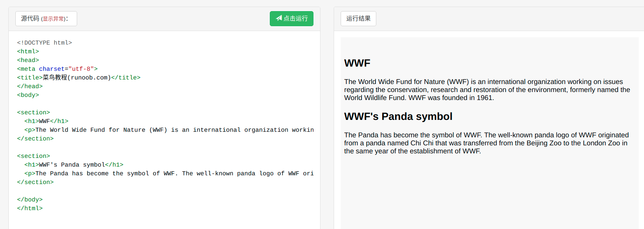Click the h1 WWF's Panda symbol code line
644x229 pixels.
click(74, 165)
